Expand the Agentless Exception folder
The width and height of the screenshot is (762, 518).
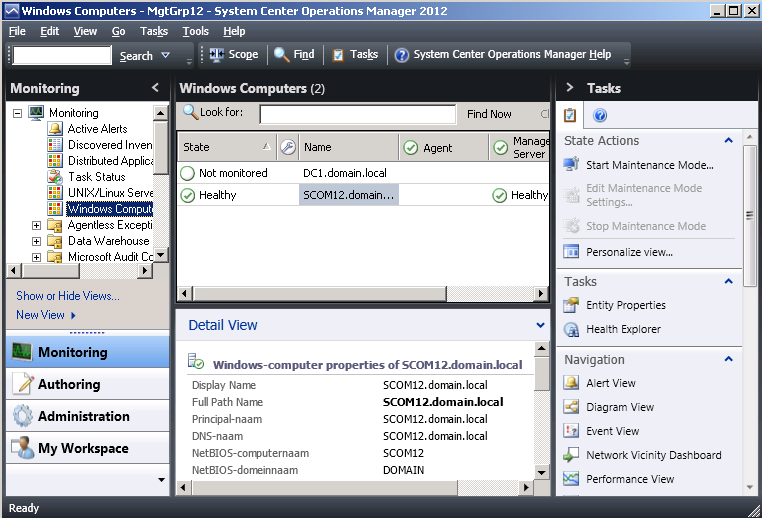click(36, 225)
